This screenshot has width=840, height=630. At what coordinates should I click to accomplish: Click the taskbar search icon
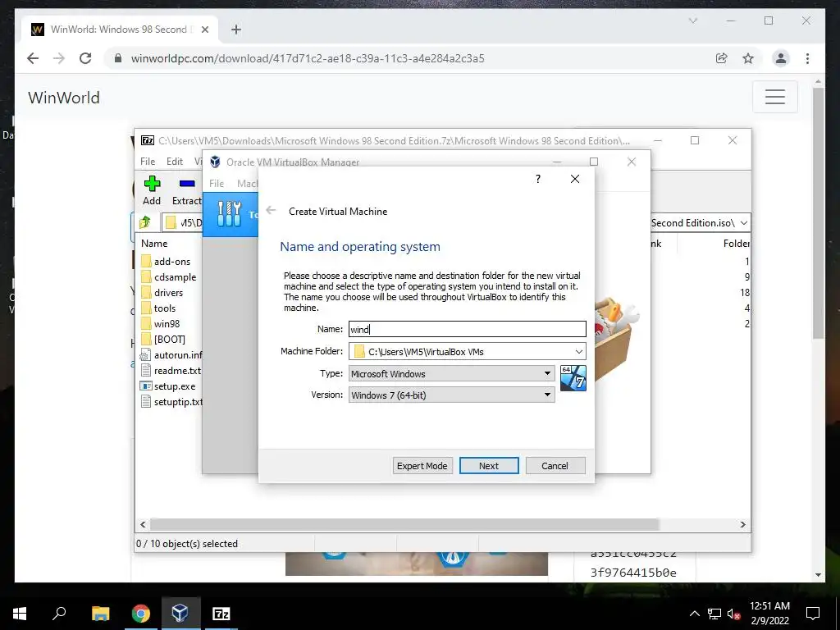pyautogui.click(x=59, y=614)
